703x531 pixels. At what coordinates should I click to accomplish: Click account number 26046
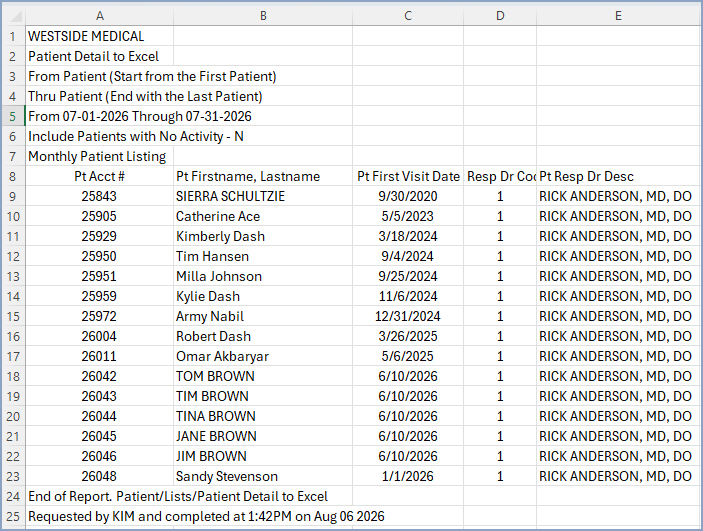tap(100, 457)
